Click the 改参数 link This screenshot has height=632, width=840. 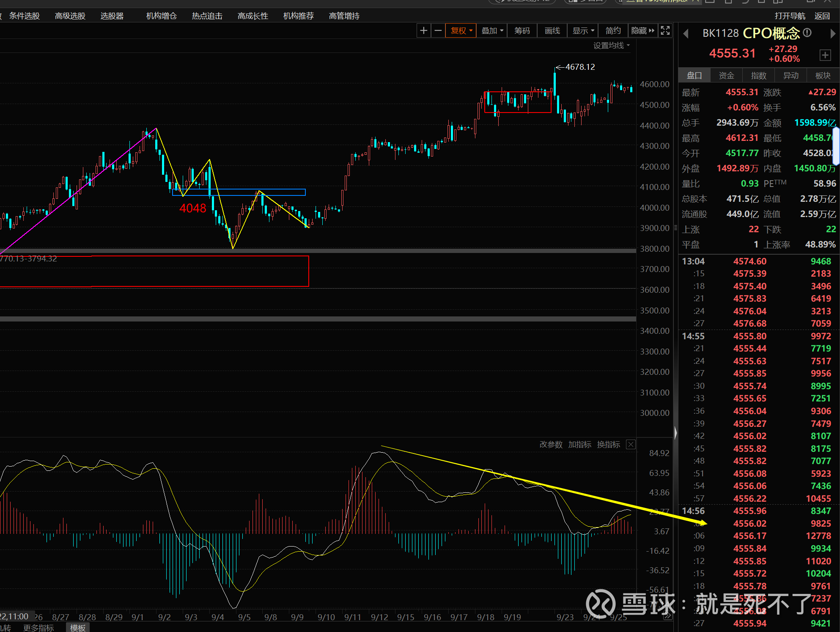point(551,444)
